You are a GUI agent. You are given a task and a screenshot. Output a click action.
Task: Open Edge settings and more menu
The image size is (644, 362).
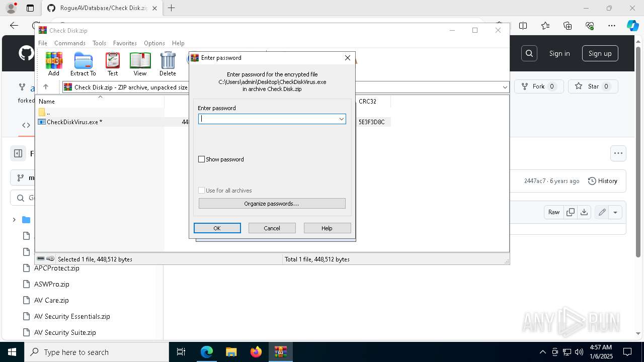(x=612, y=26)
